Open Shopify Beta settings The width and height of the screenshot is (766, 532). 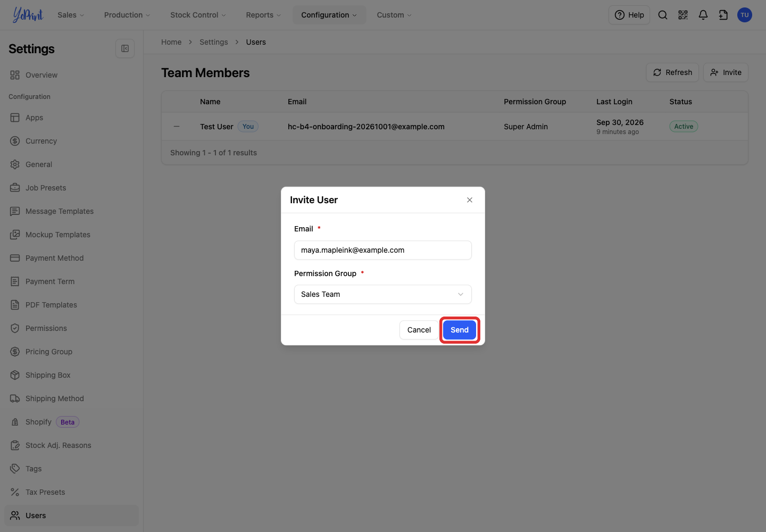coord(71,422)
